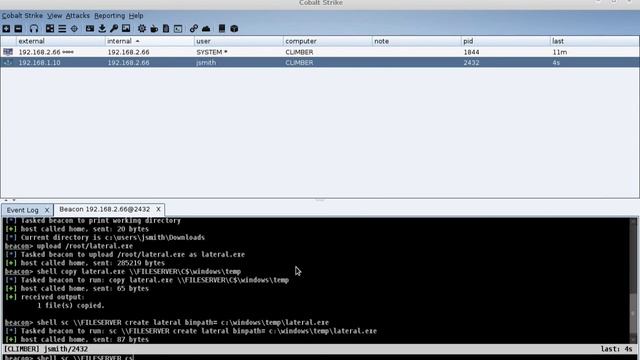
Task: Close the Beacon 192.168.2.66@2432 tab
Action: 158,209
